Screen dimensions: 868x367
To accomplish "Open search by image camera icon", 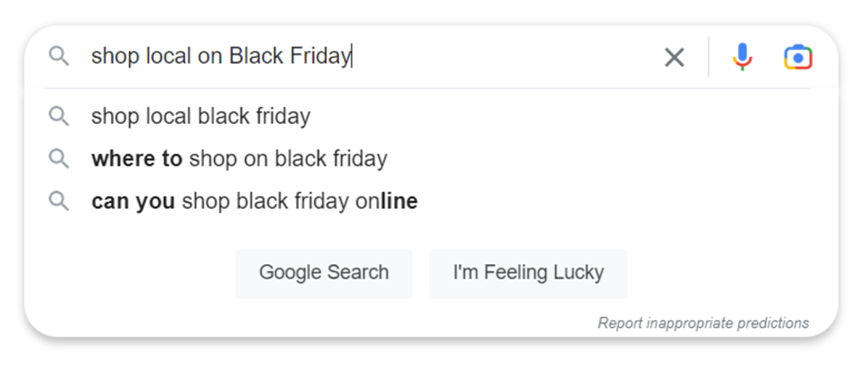I will (798, 57).
